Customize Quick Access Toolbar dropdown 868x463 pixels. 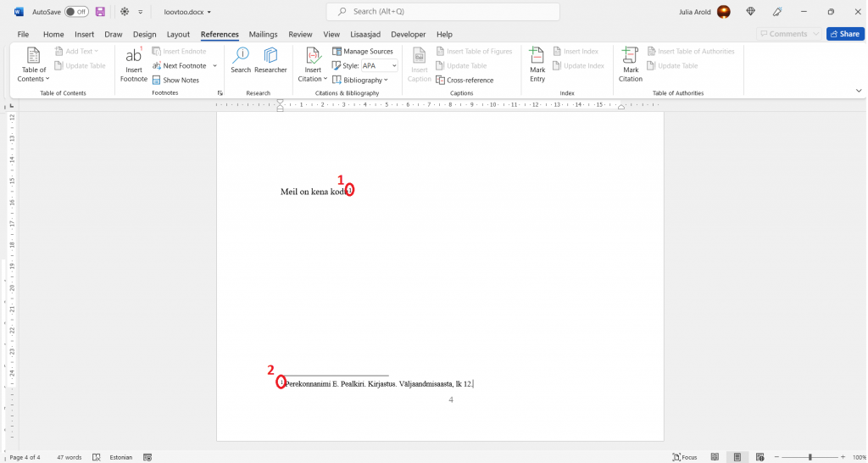pos(141,12)
